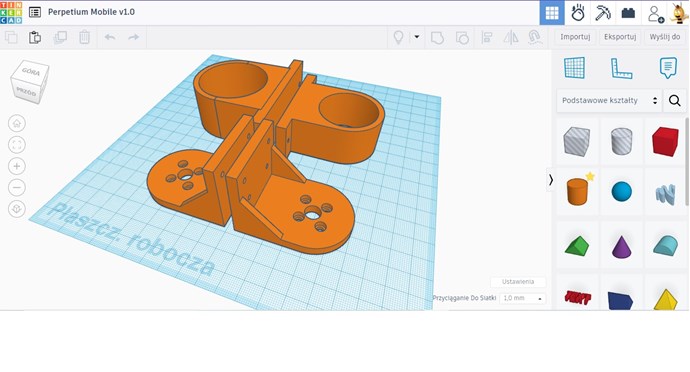The width and height of the screenshot is (690, 372).
Task: Select the Ruler tool icon
Action: (621, 69)
